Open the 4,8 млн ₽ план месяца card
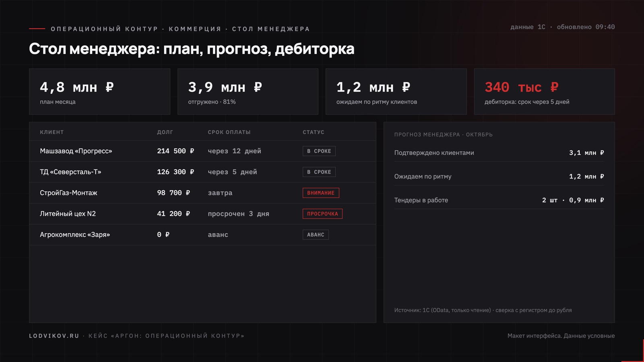Screen dimensions: 644x362 point(99,91)
